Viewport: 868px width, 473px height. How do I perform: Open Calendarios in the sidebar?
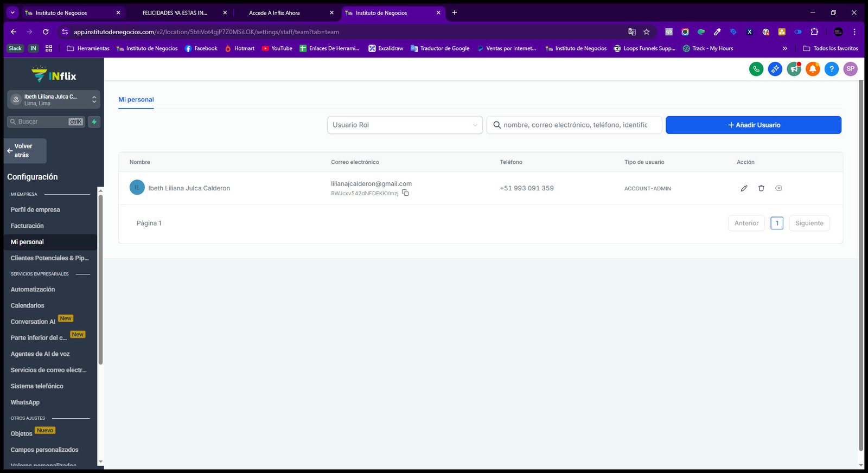coord(27,306)
